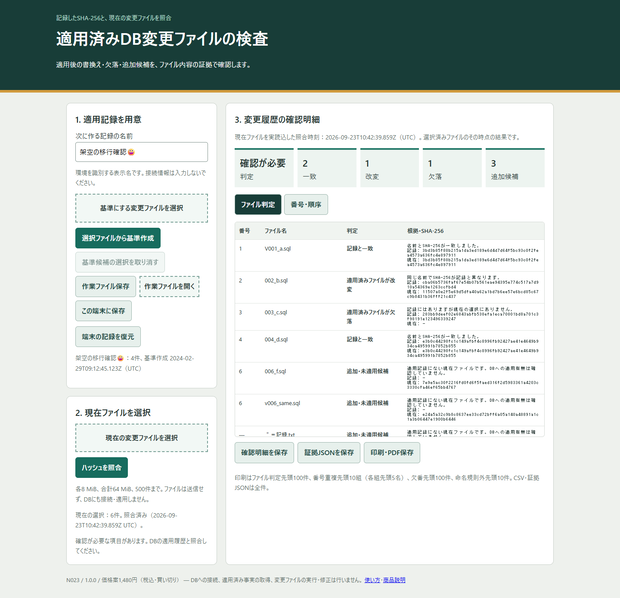This screenshot has width=620, height=598.
Task: Open 現在の変更ファイルを選択 drop area
Action: coord(141,438)
